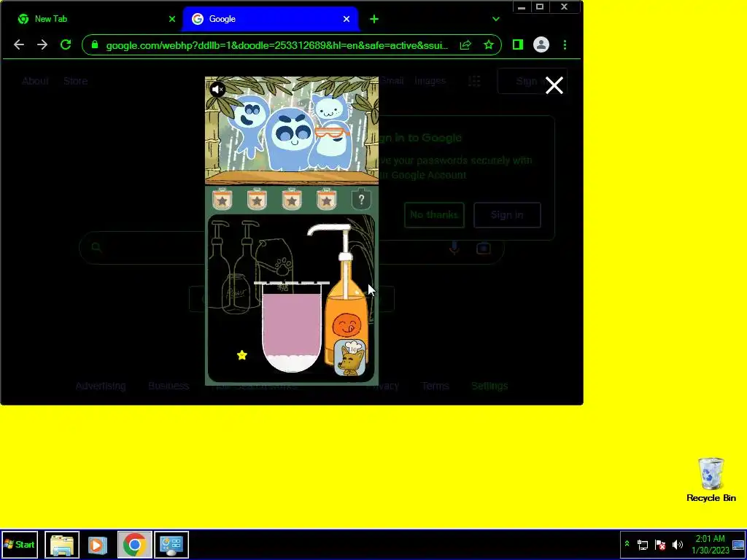The width and height of the screenshot is (747, 560).
Task: Open the volume control tray icon
Action: tap(678, 544)
